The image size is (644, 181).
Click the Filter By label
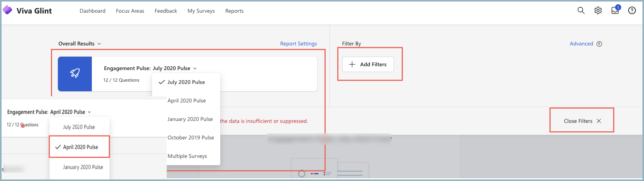pos(352,44)
